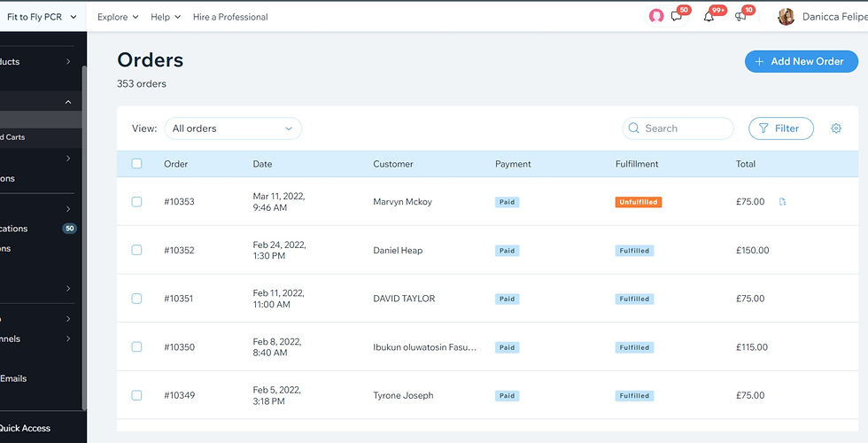Click the £150.00 total
Screen dimensions: 868x443
[752, 250]
